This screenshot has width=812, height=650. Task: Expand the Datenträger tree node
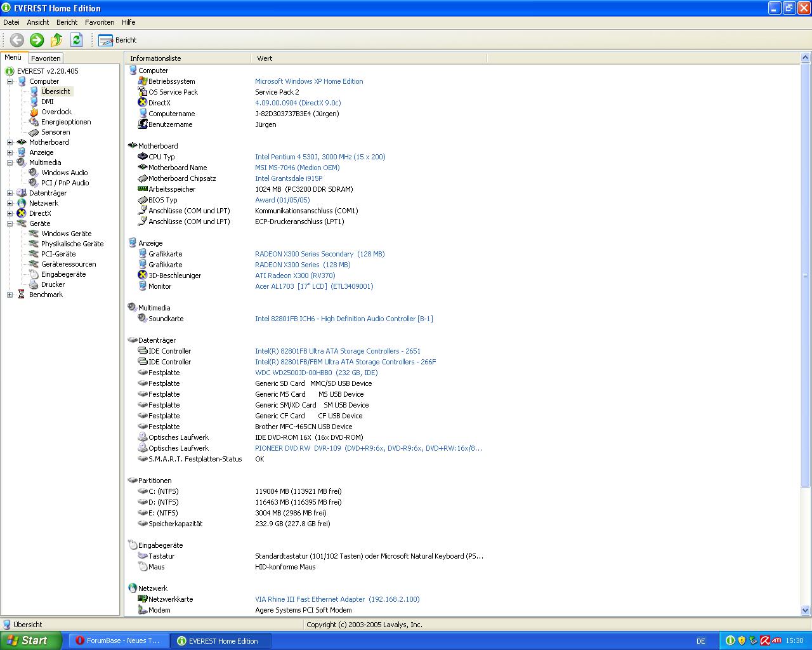click(x=10, y=193)
